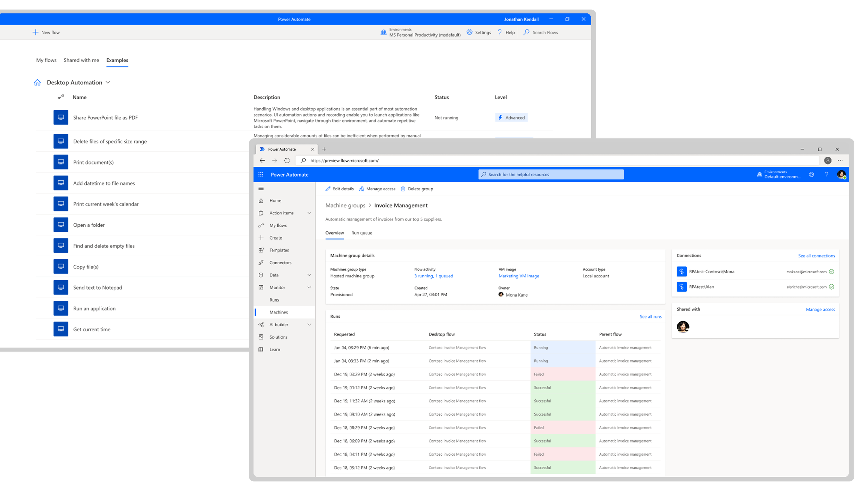Click Delete group button

click(x=417, y=189)
